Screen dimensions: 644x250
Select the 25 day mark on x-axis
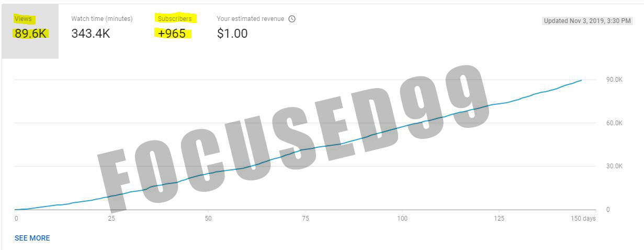[112, 219]
